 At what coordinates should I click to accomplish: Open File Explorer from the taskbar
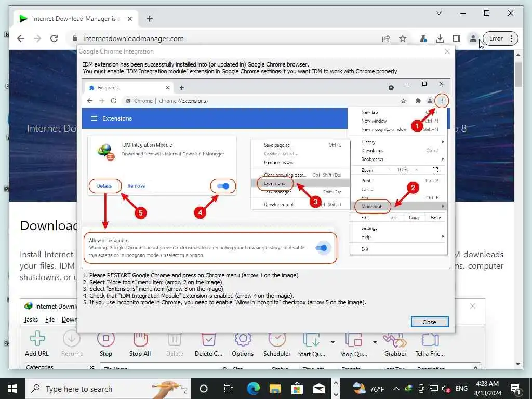[275, 389]
